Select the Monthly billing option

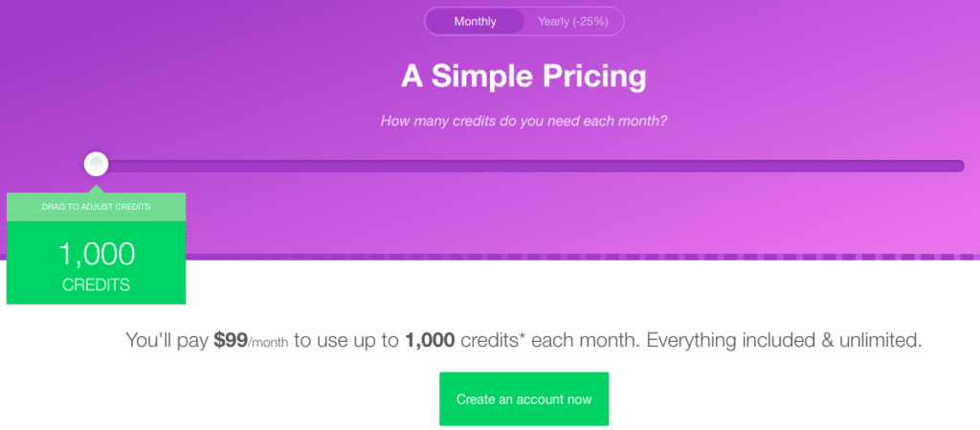coord(475,22)
